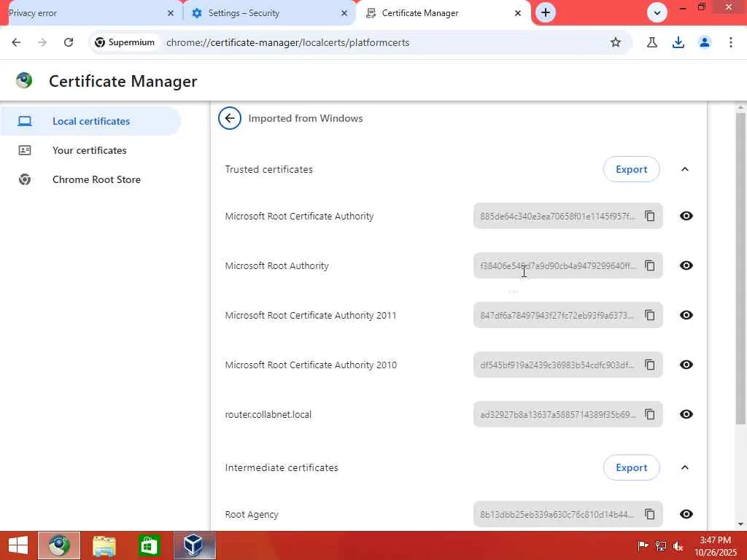Open the Your certificates section
The height and width of the screenshot is (560, 747).
click(90, 150)
